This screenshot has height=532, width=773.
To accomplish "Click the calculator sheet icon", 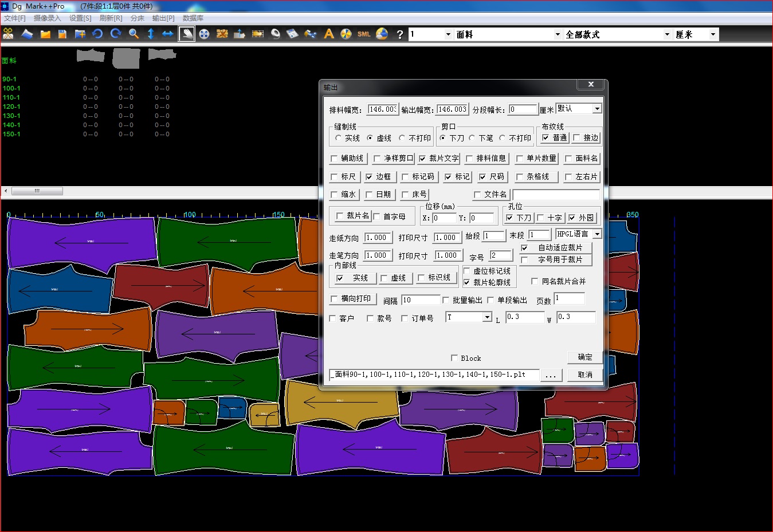I will pyautogui.click(x=293, y=34).
